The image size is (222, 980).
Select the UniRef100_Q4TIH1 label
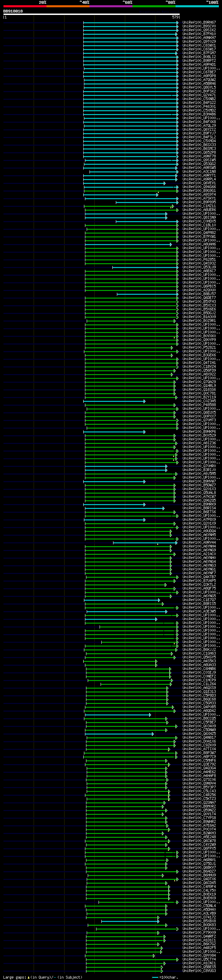tap(199, 363)
